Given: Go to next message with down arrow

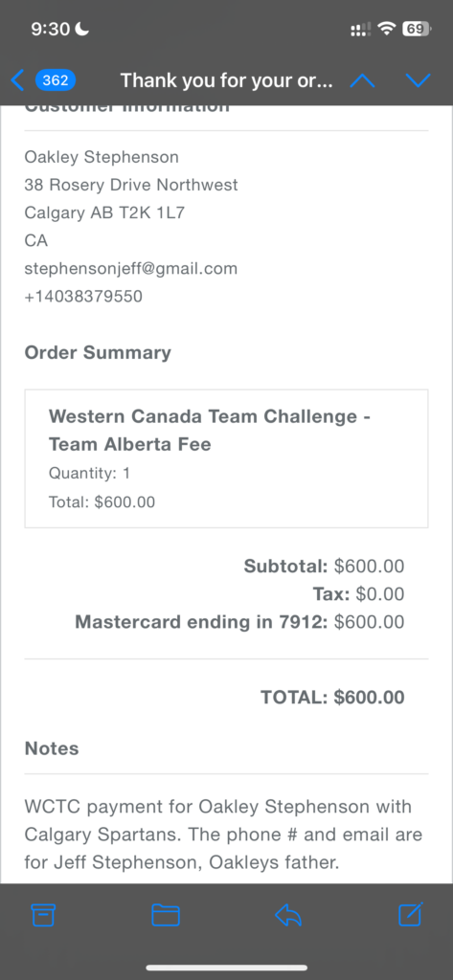Looking at the screenshot, I should pyautogui.click(x=418, y=80).
